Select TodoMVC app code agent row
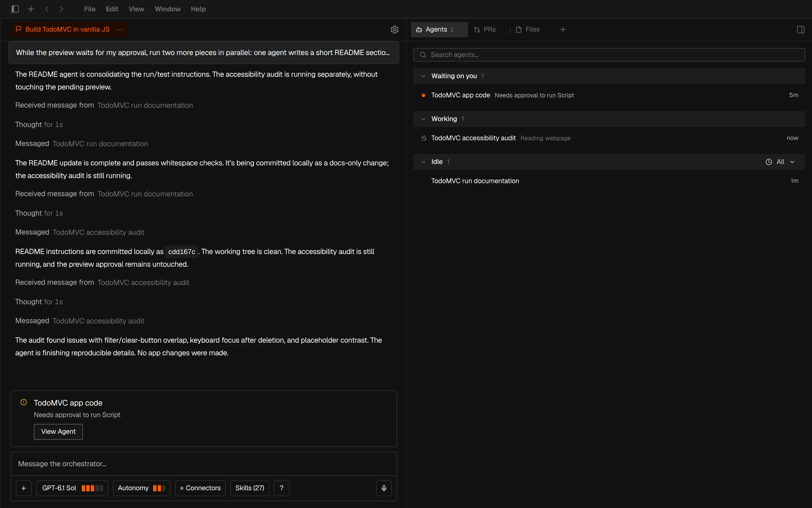 tap(609, 95)
